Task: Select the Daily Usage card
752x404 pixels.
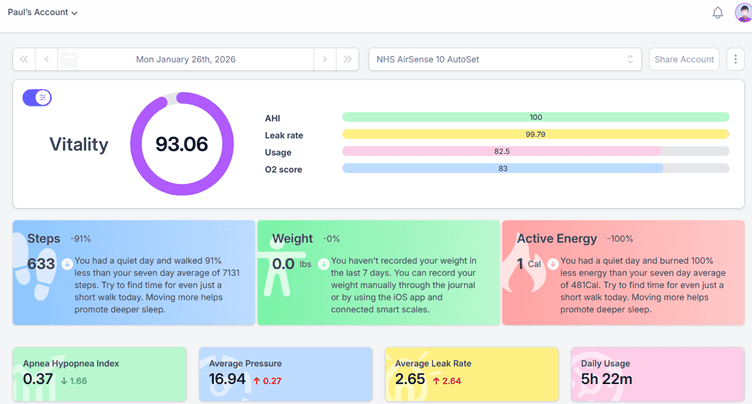Action: (x=656, y=374)
